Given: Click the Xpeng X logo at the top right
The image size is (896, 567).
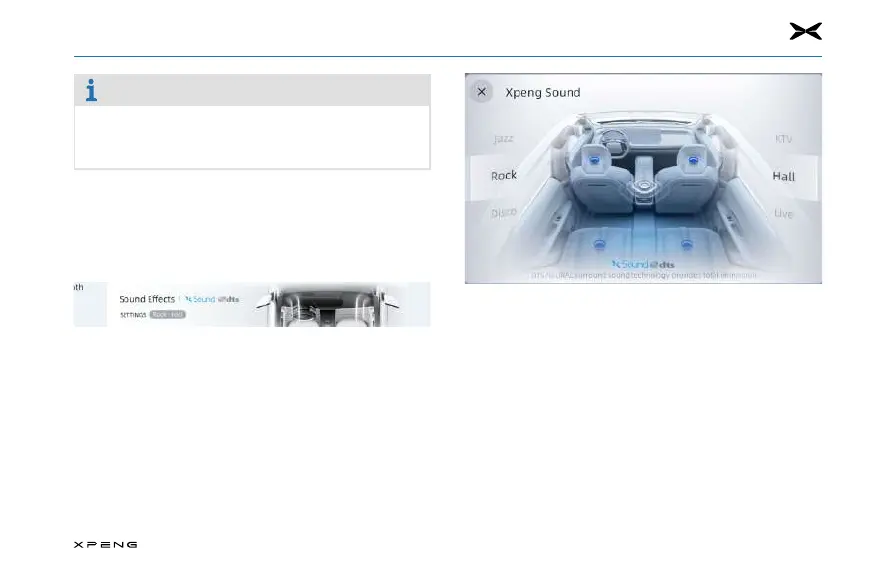Looking at the screenshot, I should 806,31.
